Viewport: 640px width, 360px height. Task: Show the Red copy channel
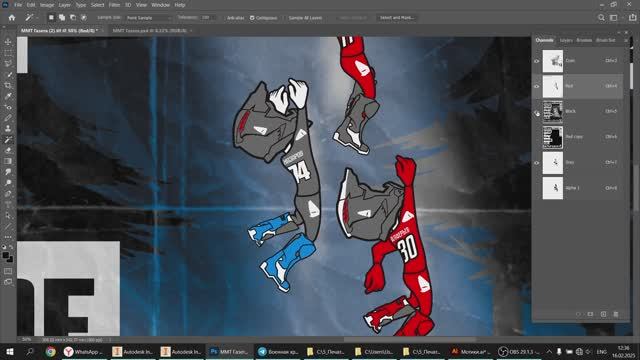536,137
